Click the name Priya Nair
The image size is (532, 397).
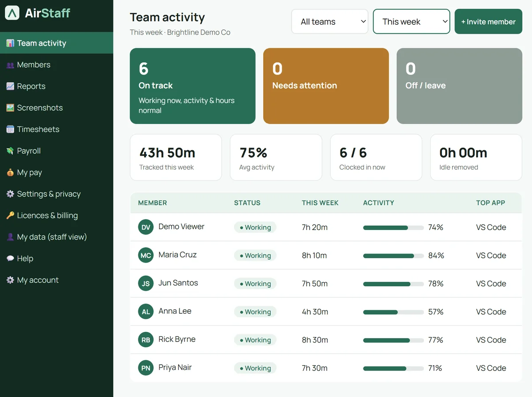point(175,367)
